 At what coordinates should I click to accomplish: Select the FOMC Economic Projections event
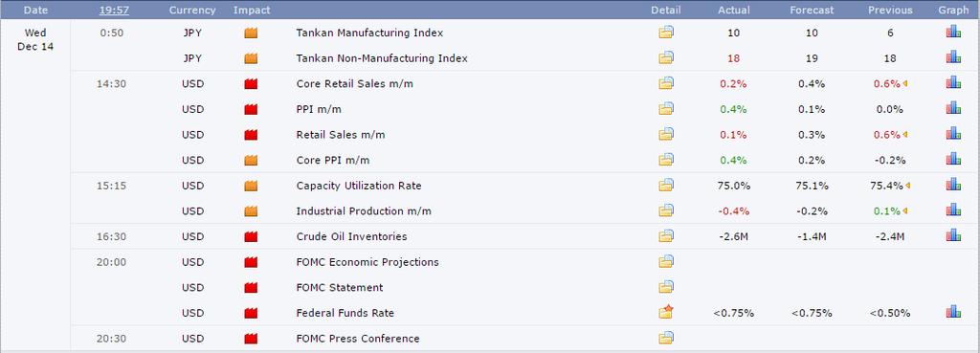tap(367, 262)
